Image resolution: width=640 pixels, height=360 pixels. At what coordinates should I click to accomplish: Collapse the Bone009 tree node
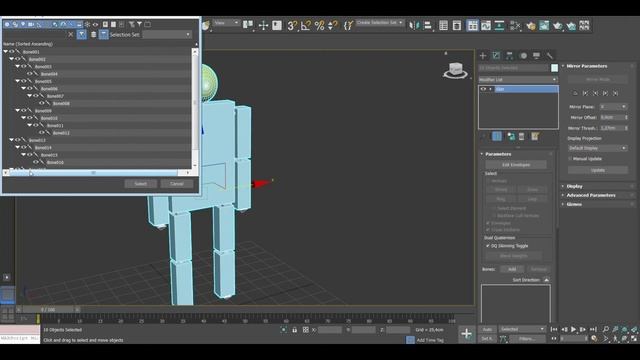18,111
